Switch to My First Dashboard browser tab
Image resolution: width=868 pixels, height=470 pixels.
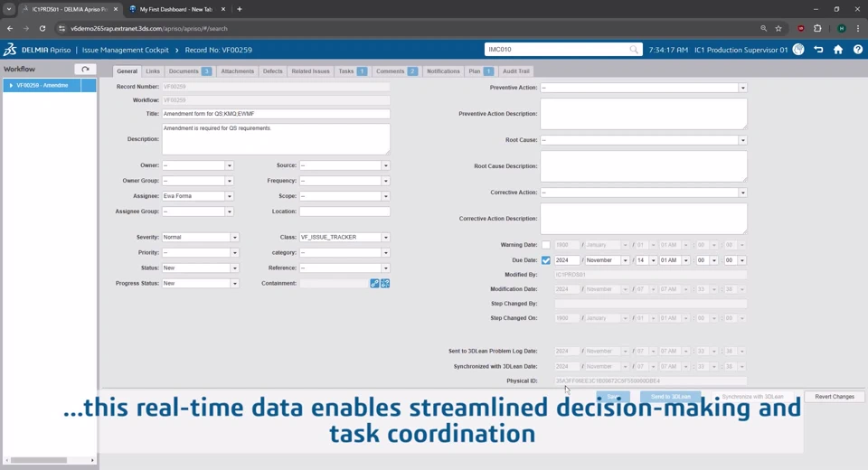pyautogui.click(x=176, y=9)
